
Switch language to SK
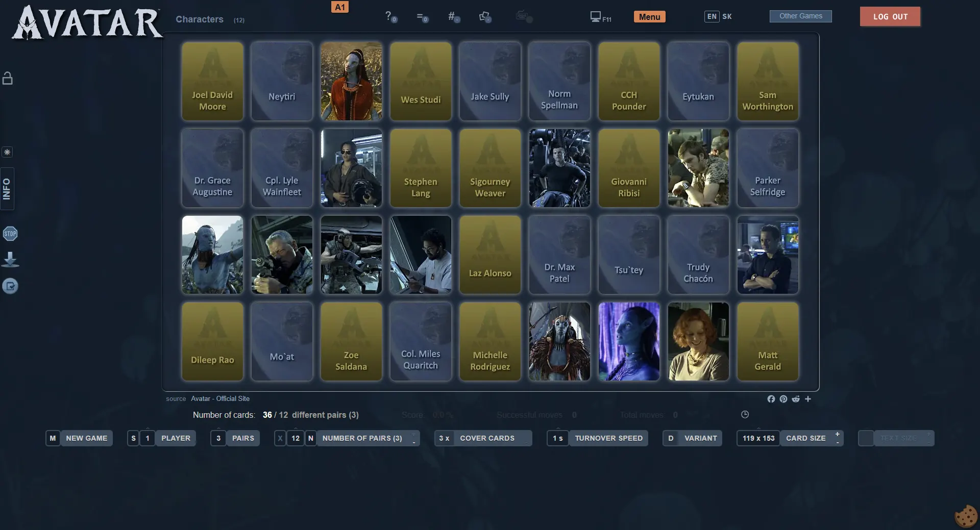point(727,16)
